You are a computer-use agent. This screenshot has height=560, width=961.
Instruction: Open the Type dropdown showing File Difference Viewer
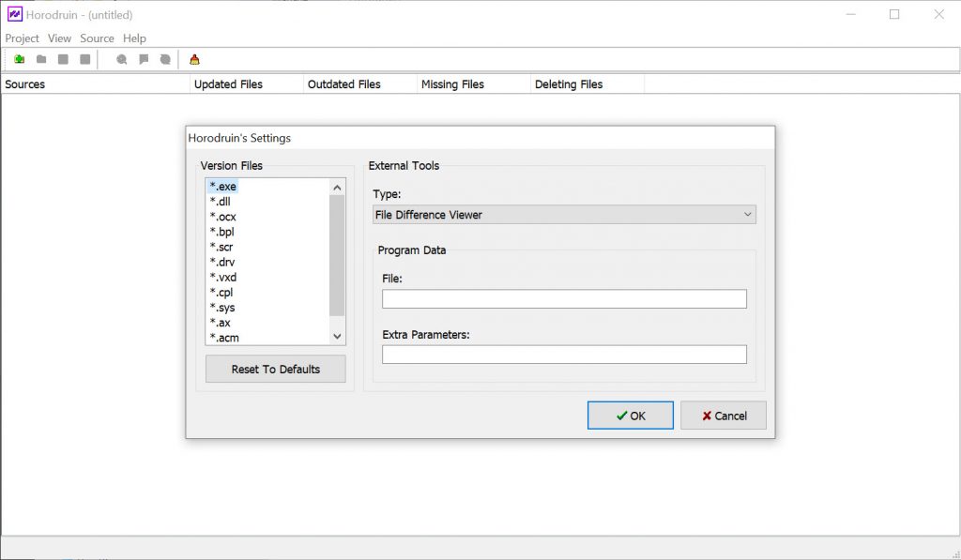[564, 215]
